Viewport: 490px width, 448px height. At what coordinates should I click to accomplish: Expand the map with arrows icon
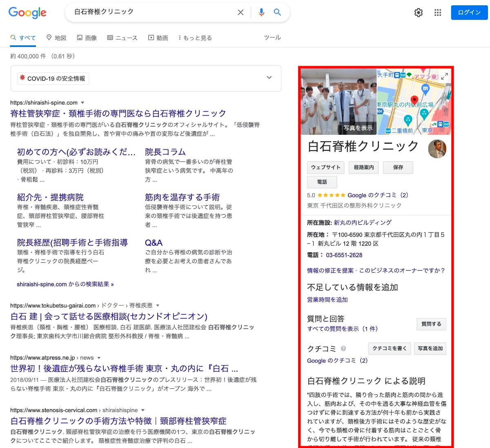445,76
